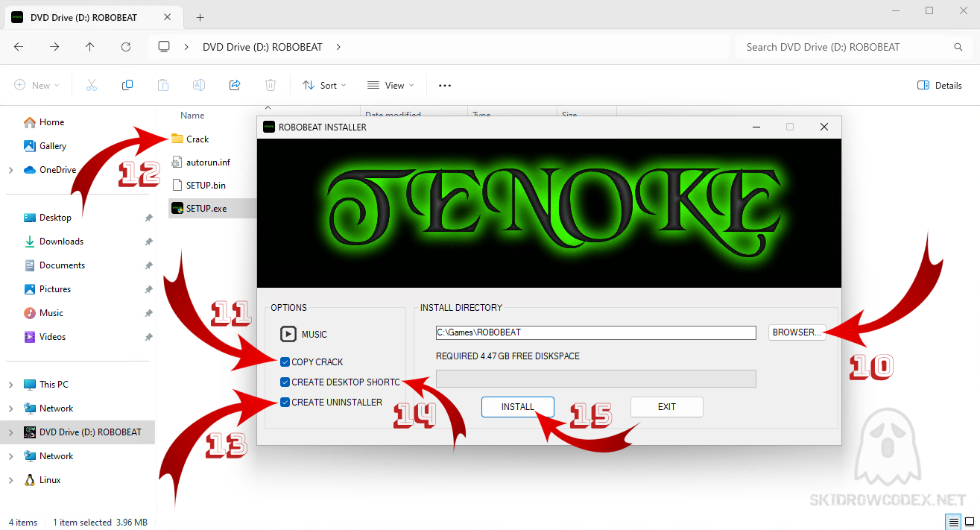This screenshot has width=980, height=530.
Task: Click the Copy icon in the toolbar
Action: pyautogui.click(x=127, y=86)
